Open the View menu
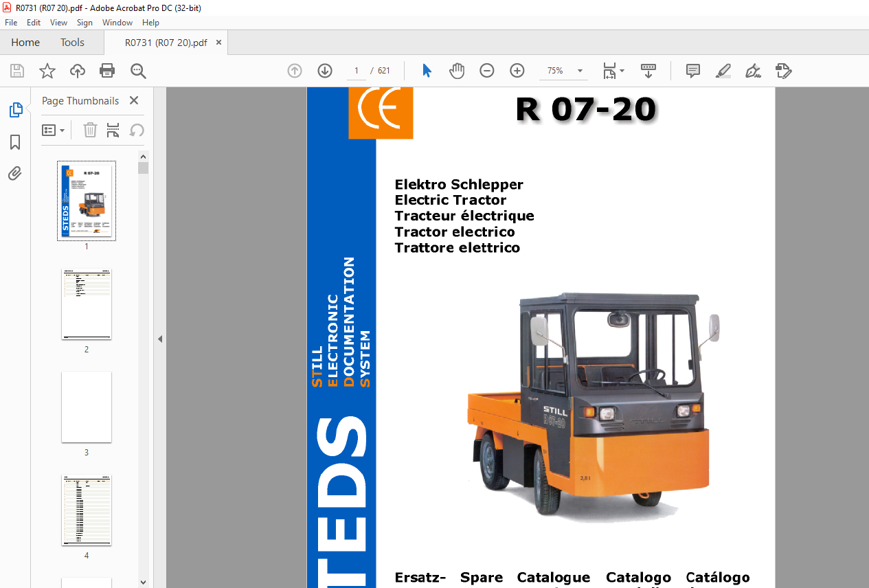Viewport: 869px width, 588px height. [58, 23]
